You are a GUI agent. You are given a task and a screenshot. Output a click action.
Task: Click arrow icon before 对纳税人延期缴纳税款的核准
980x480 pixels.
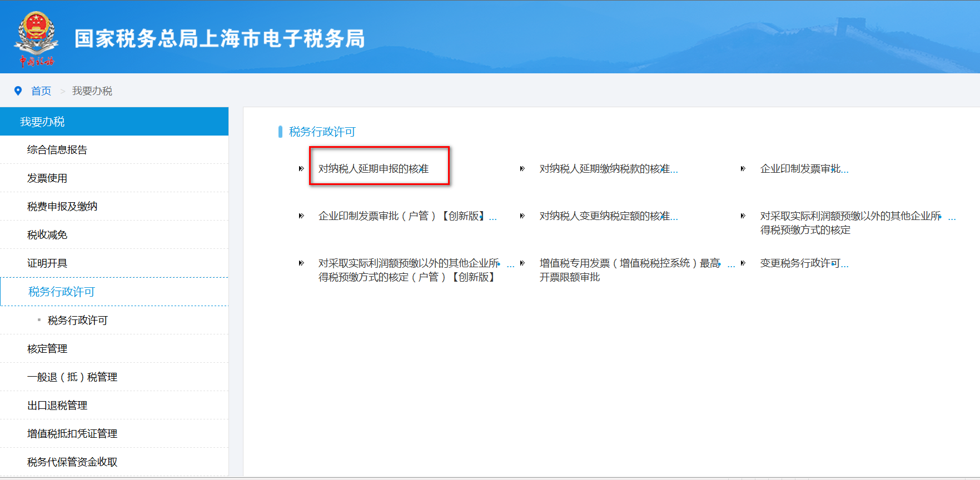click(523, 168)
